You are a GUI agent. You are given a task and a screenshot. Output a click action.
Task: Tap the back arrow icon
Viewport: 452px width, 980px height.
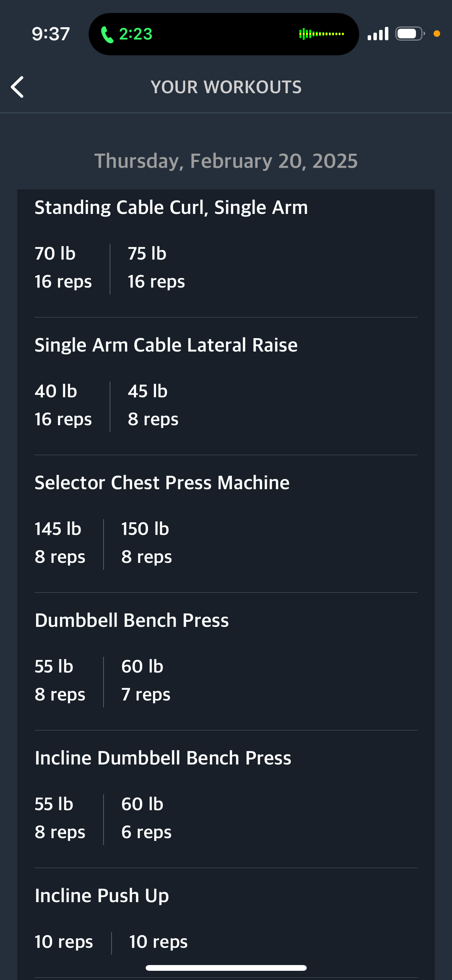coord(18,87)
